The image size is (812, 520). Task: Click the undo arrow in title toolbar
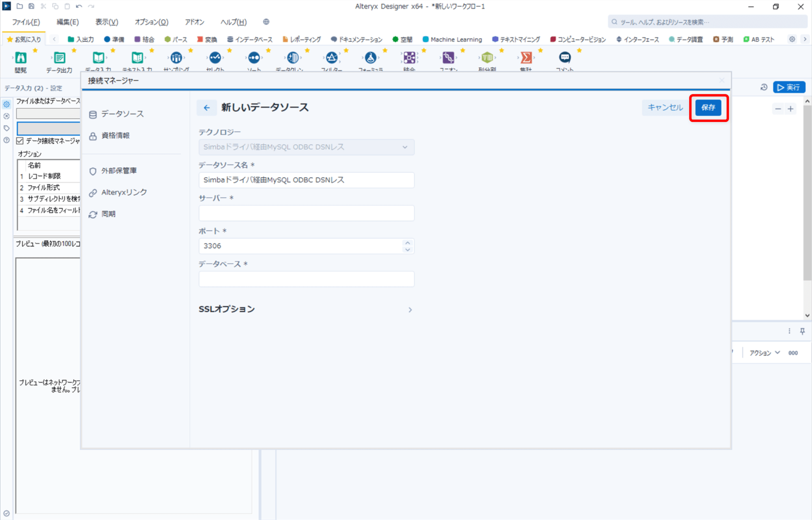(79, 6)
